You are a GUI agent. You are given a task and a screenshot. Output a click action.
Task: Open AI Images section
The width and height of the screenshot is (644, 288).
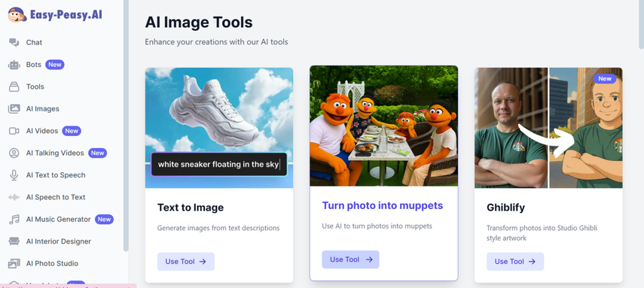43,109
